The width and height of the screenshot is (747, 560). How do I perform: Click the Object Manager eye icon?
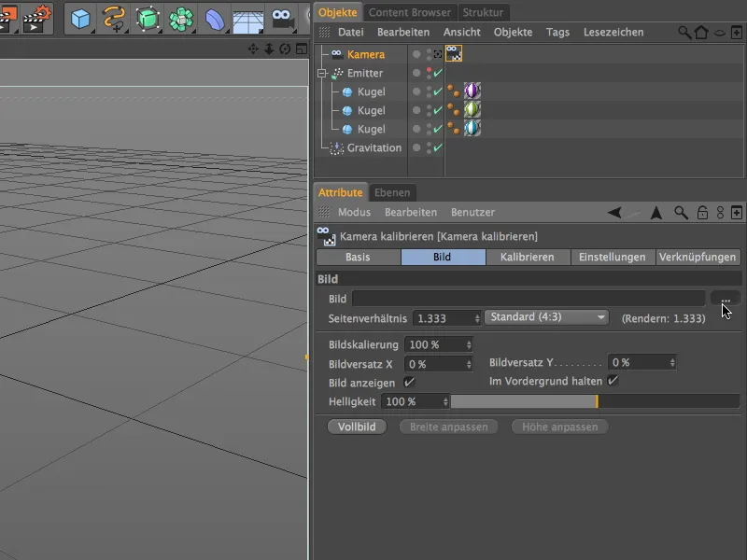[x=719, y=33]
